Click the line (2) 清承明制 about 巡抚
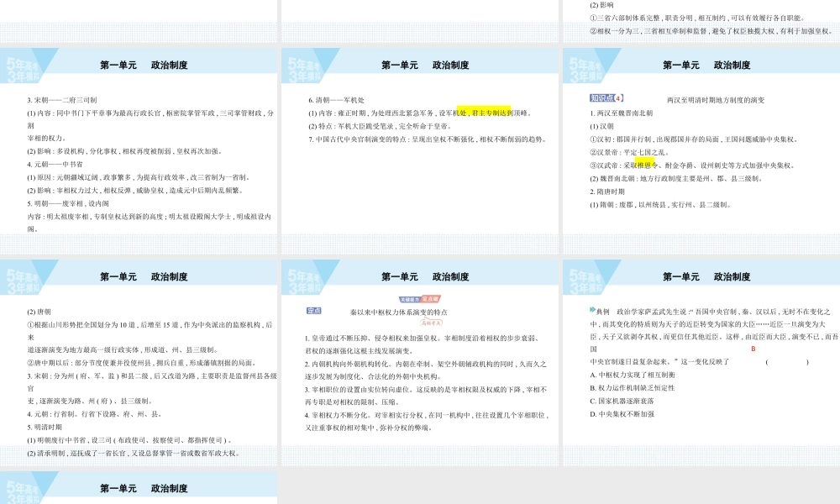This screenshot has height=504, width=840. tap(134, 453)
